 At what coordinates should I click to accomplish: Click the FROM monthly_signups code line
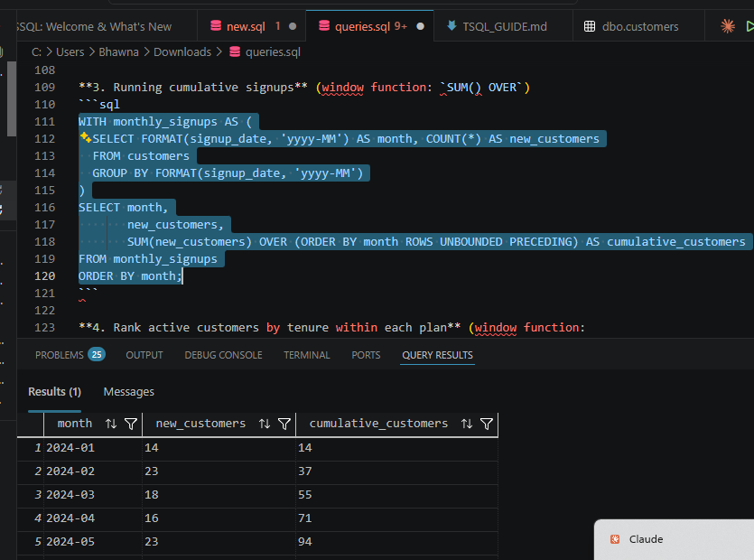coord(148,259)
